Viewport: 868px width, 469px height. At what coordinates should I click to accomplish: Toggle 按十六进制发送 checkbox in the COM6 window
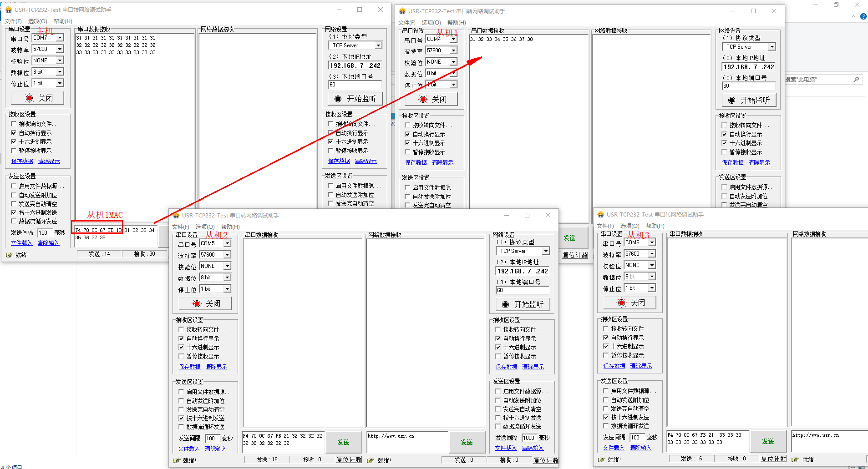(606, 417)
